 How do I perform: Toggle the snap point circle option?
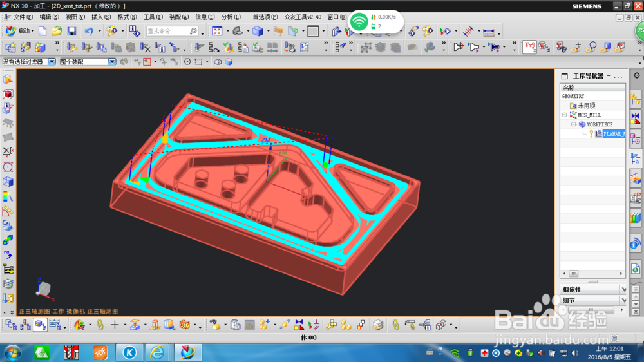[x=187, y=62]
